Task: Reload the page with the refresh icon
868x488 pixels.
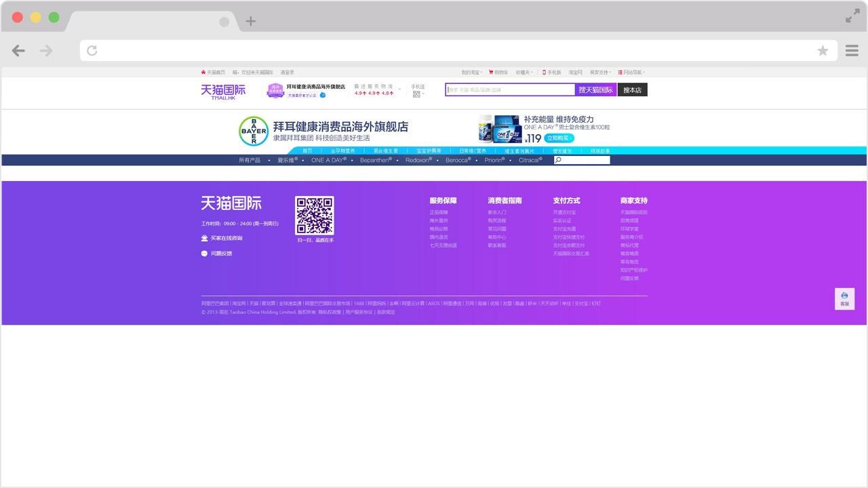Action: (92, 51)
